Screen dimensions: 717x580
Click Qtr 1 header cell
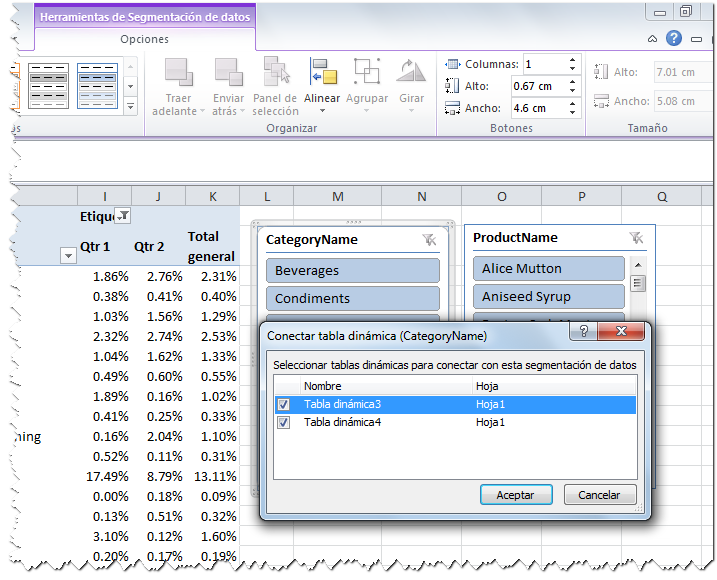pyautogui.click(x=95, y=247)
